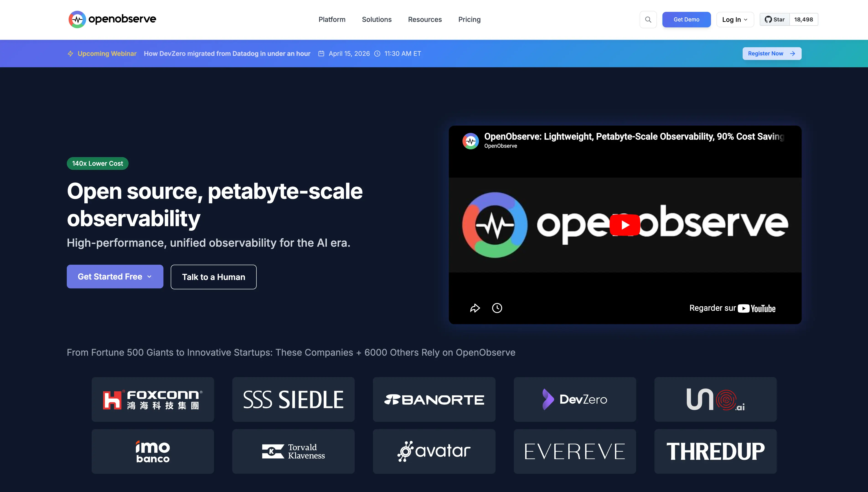Image resolution: width=868 pixels, height=492 pixels.
Task: Open the Platform menu
Action: point(332,19)
